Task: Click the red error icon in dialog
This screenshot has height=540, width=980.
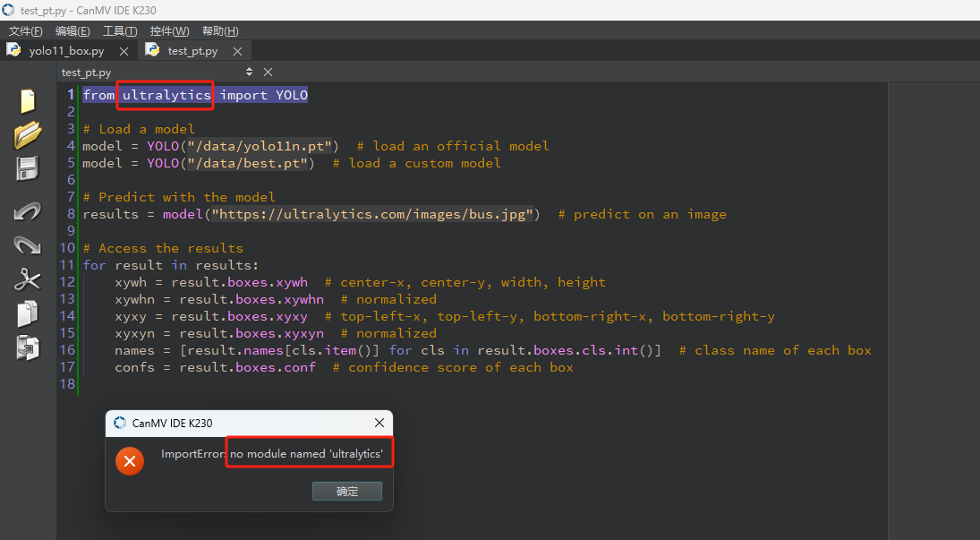Action: 130,461
